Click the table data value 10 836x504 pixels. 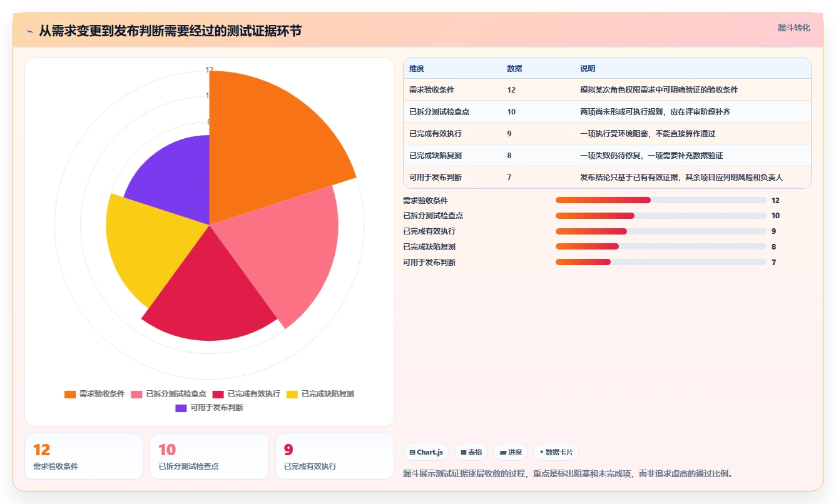coord(511,112)
